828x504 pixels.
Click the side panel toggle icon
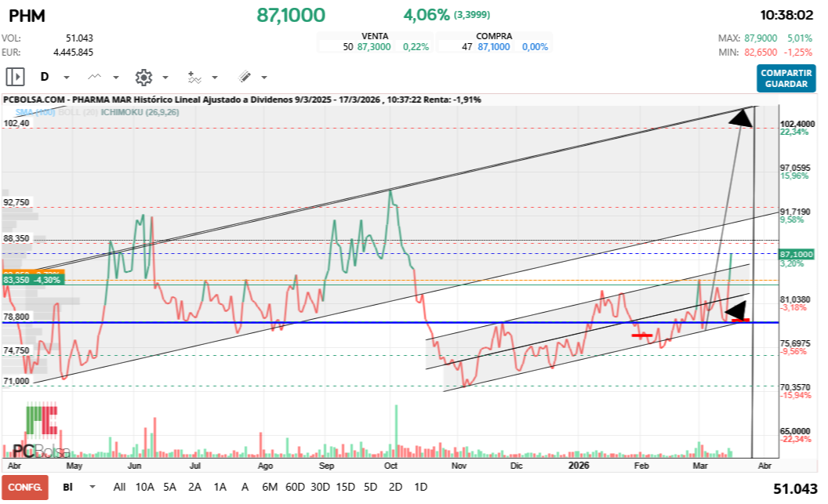click(15, 77)
